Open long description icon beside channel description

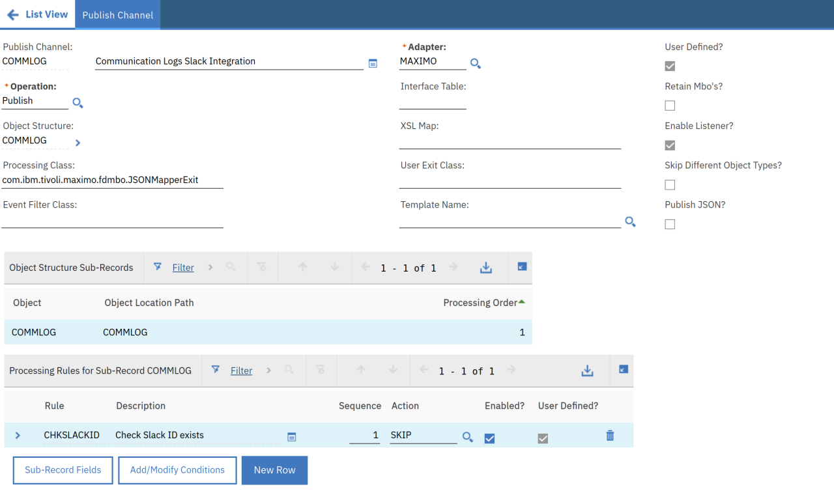tap(373, 63)
